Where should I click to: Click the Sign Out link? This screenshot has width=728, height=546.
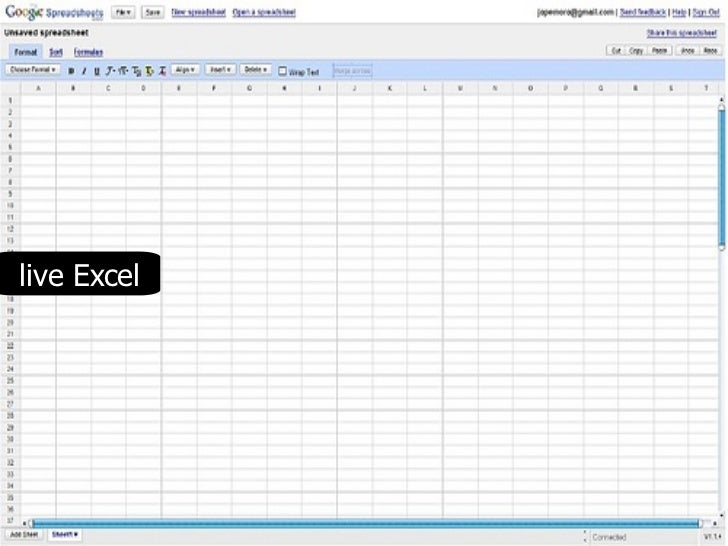[x=706, y=12]
